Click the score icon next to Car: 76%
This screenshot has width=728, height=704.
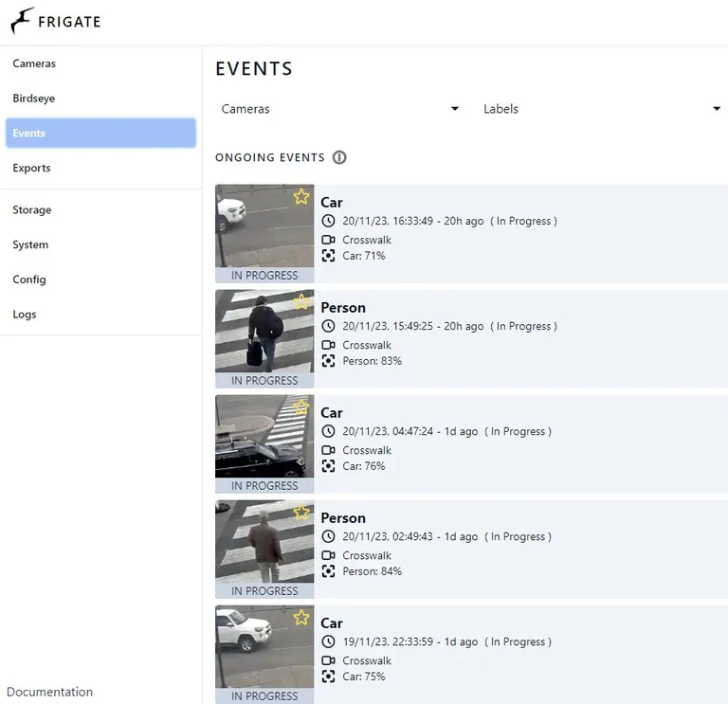tap(329, 466)
